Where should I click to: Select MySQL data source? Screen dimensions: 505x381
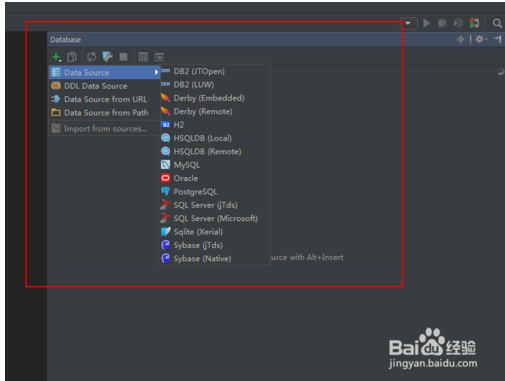pos(214,165)
